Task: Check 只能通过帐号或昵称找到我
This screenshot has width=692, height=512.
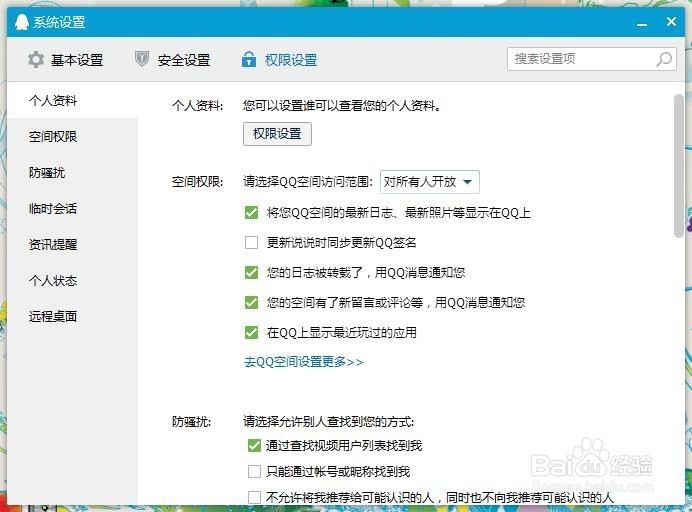Action: coord(254,471)
